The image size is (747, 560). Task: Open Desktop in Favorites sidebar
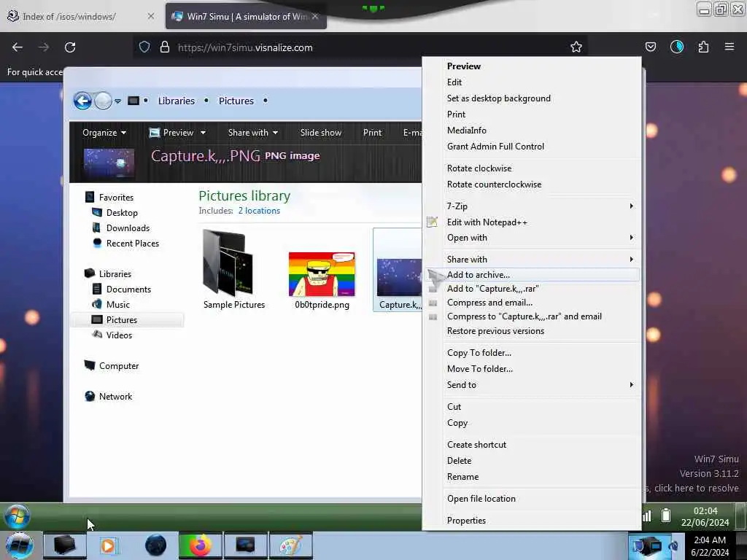[x=122, y=213]
